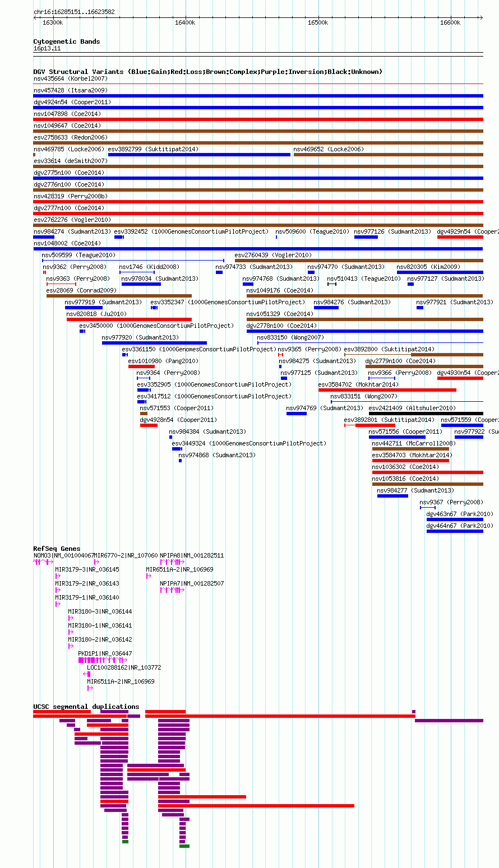Click the 16400k ruler label

pos(185,22)
